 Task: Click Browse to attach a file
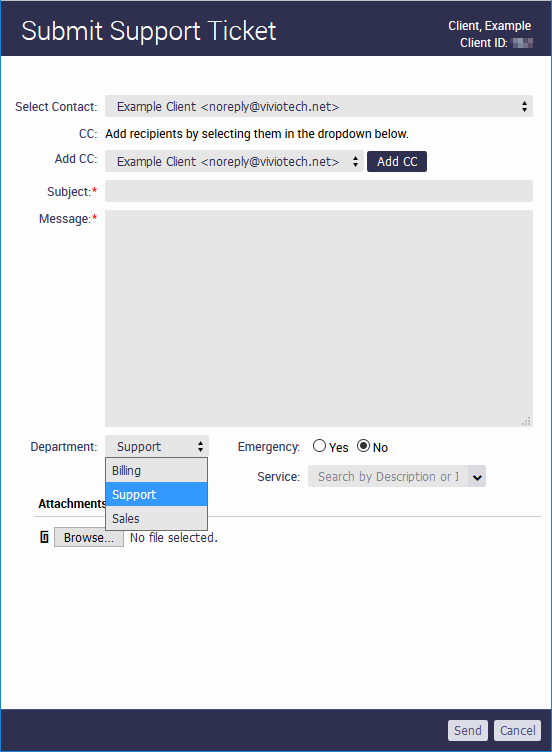click(89, 538)
